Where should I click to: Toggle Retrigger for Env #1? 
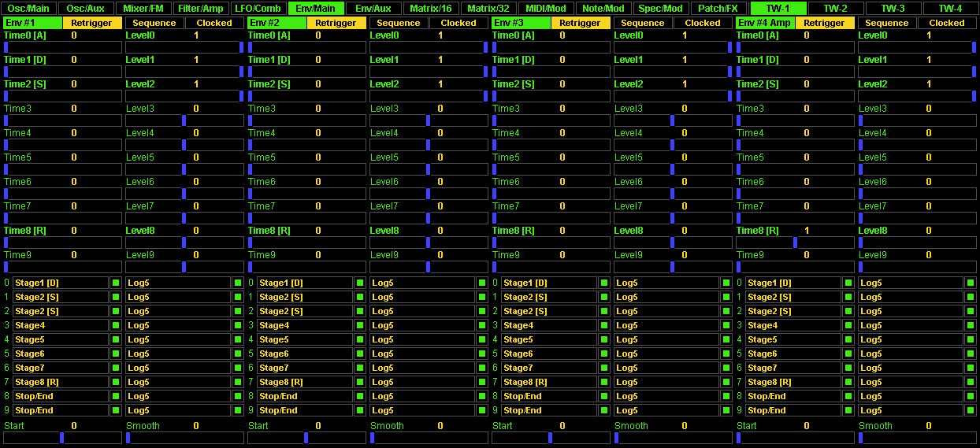92,23
